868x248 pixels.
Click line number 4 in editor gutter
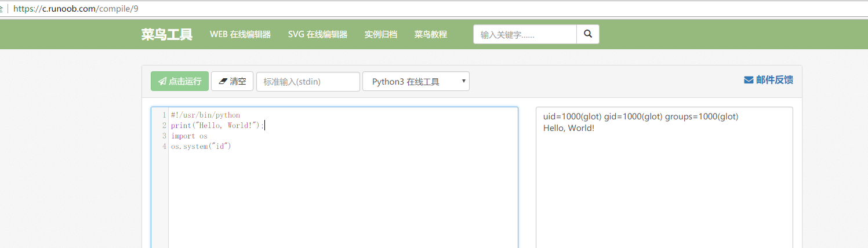point(165,146)
